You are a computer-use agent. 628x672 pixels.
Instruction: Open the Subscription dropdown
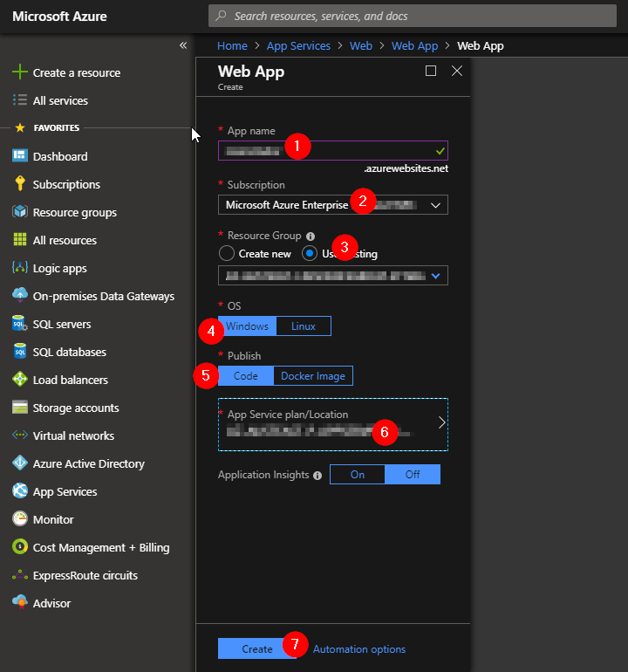pyautogui.click(x=333, y=205)
